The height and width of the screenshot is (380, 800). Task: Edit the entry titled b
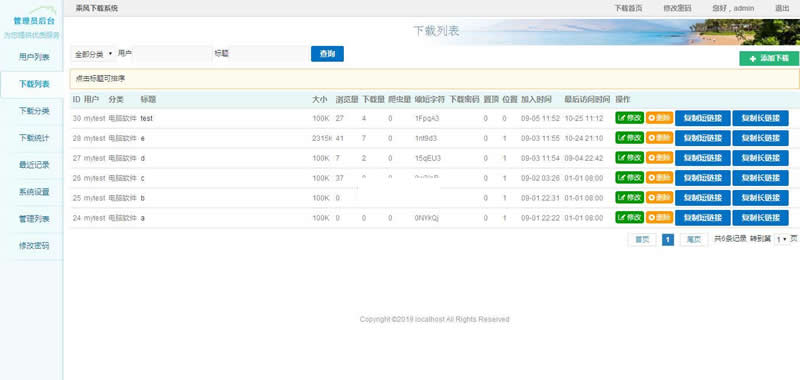click(x=630, y=197)
